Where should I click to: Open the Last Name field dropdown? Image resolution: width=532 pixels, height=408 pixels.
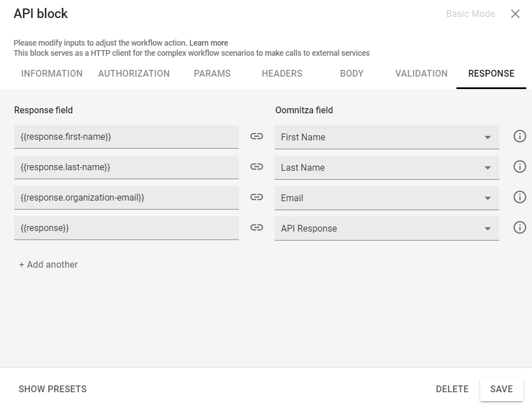click(x=487, y=167)
